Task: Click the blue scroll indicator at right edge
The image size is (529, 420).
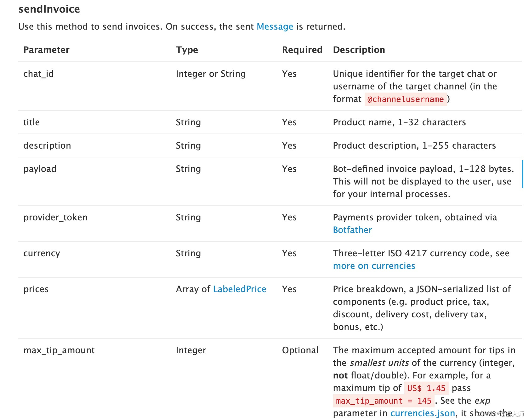Action: 522,174
